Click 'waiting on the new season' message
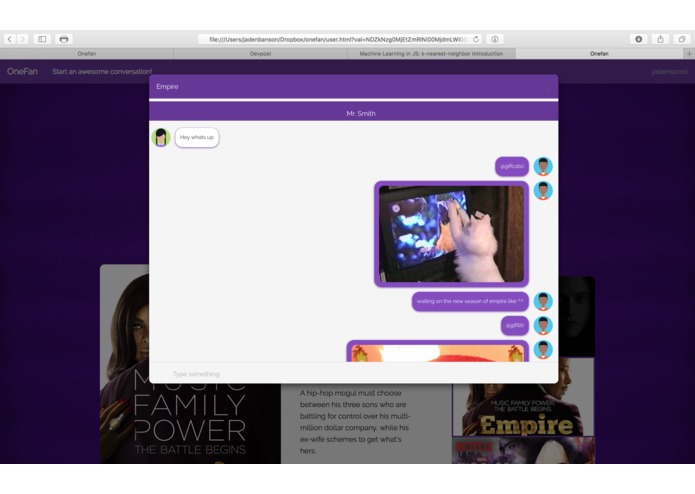 pyautogui.click(x=470, y=301)
